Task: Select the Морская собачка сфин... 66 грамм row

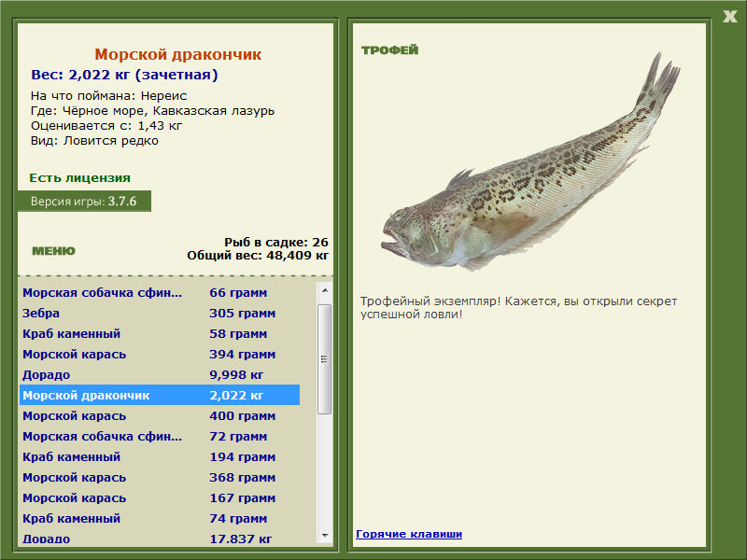Action: (x=160, y=292)
